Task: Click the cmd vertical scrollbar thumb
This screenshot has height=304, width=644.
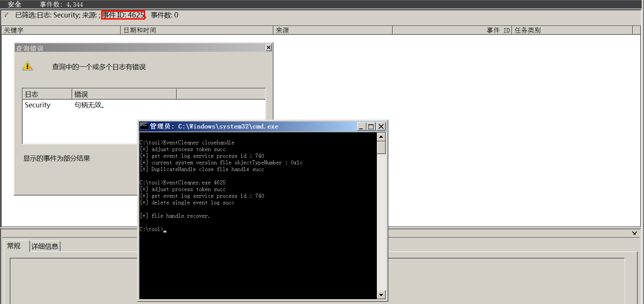Action: [x=381, y=148]
